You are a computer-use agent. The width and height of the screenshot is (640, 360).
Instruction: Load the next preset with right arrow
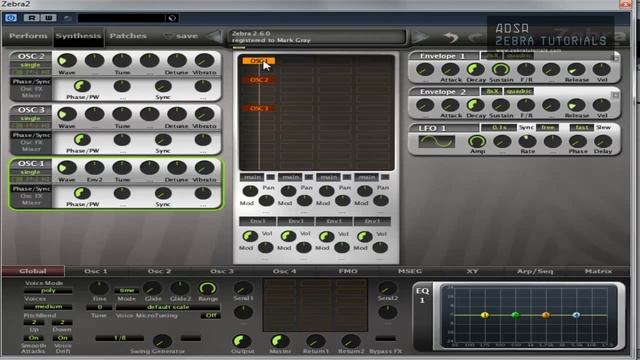coord(420,37)
